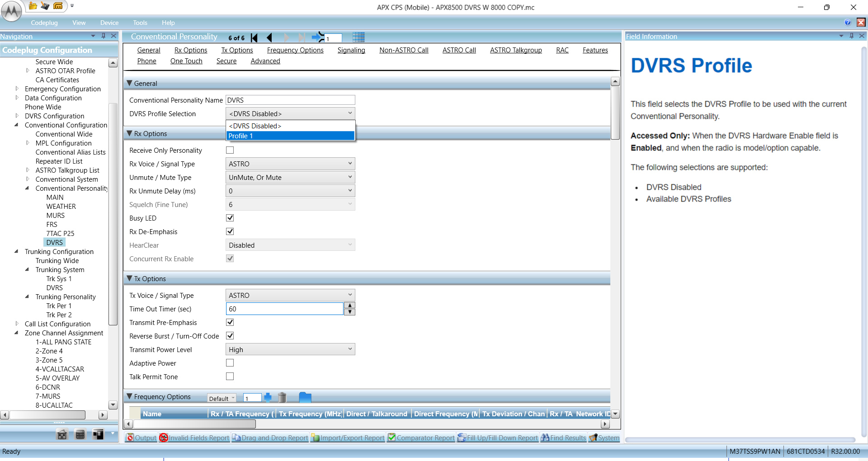The image size is (868, 461).
Task: Open the Motorola application menu button
Action: click(x=11, y=11)
